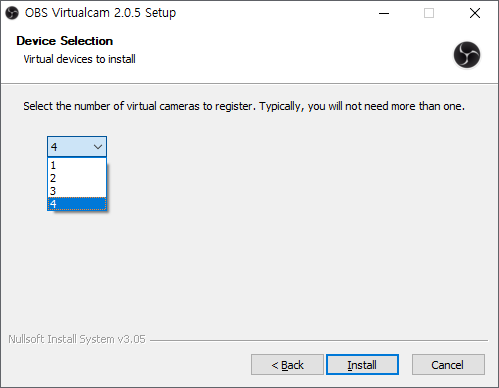Click the large OBS logo in header
499x388 pixels.
tap(467, 55)
